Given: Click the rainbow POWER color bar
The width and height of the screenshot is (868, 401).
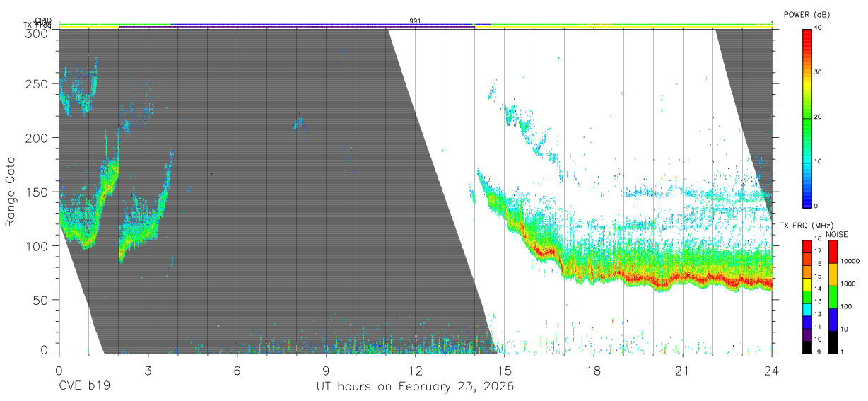Looking at the screenshot, I should point(807,117).
